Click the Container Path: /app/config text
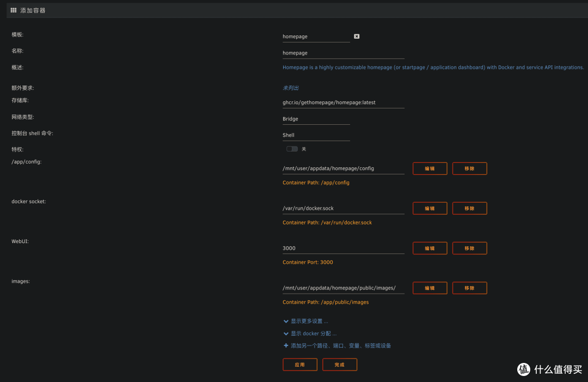588x382 pixels. pyautogui.click(x=316, y=183)
